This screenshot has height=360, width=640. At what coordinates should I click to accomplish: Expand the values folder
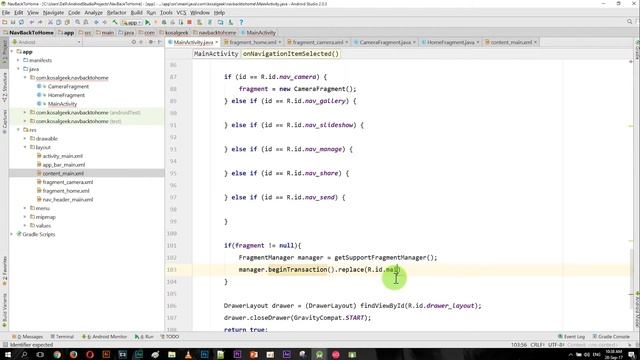(25, 226)
